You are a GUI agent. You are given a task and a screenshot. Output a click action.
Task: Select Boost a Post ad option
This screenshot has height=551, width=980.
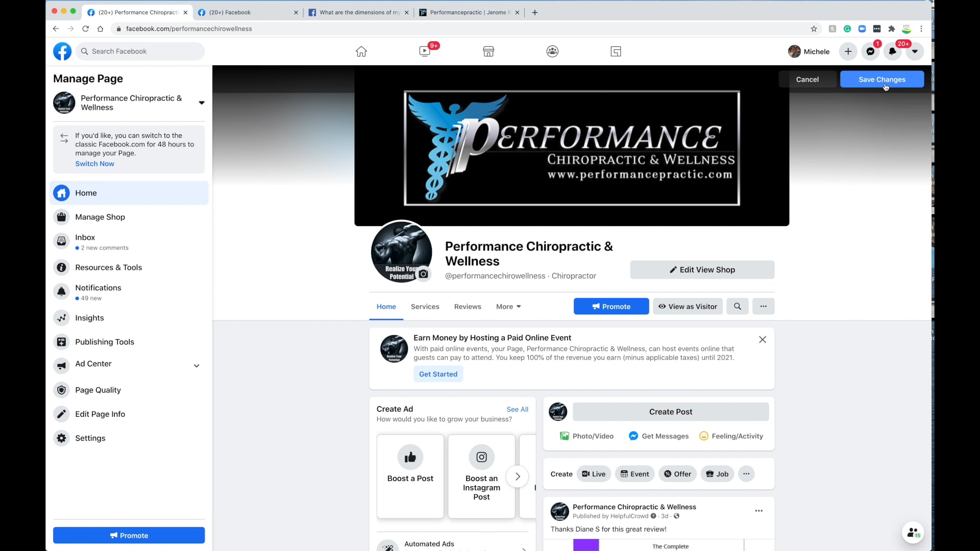[410, 476]
